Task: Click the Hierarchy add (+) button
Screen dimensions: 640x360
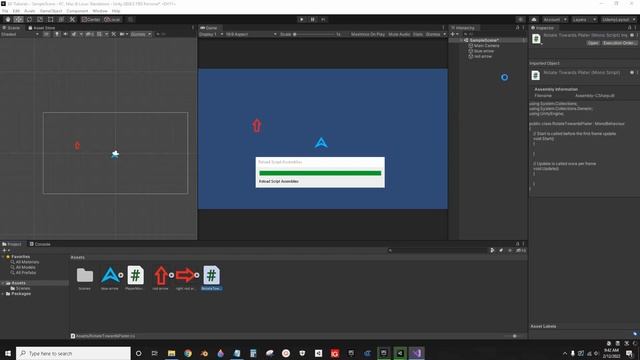Action: click(454, 34)
